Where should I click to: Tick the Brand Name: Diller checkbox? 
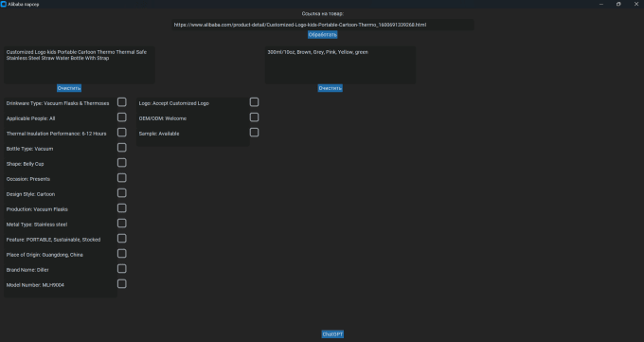click(121, 269)
